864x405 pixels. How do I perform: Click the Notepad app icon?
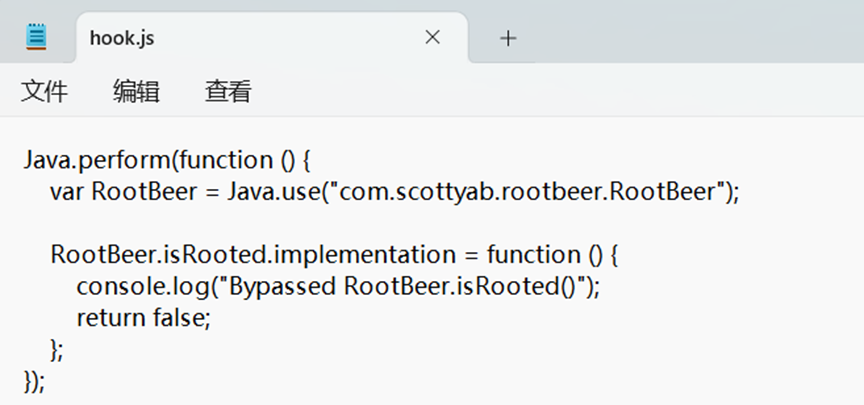point(37,38)
